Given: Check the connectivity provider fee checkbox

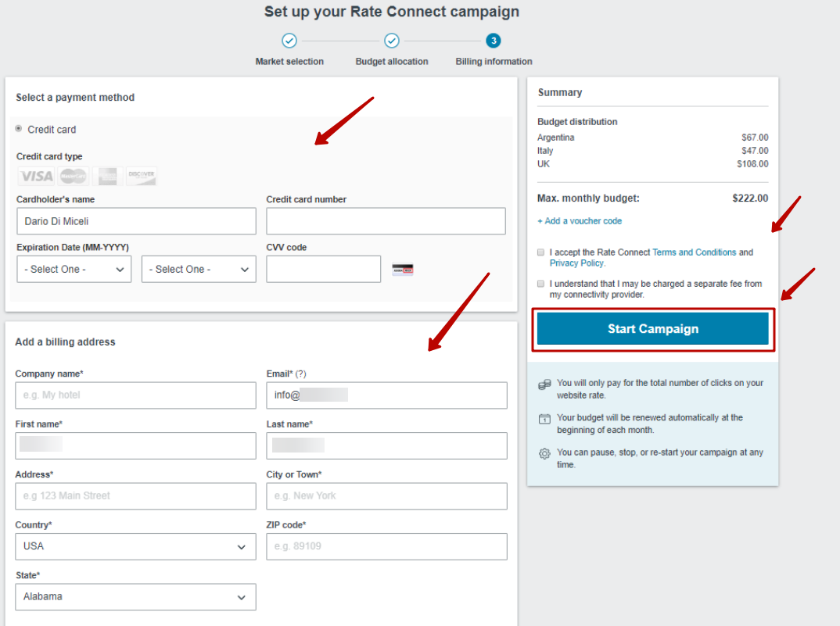Looking at the screenshot, I should (540, 284).
